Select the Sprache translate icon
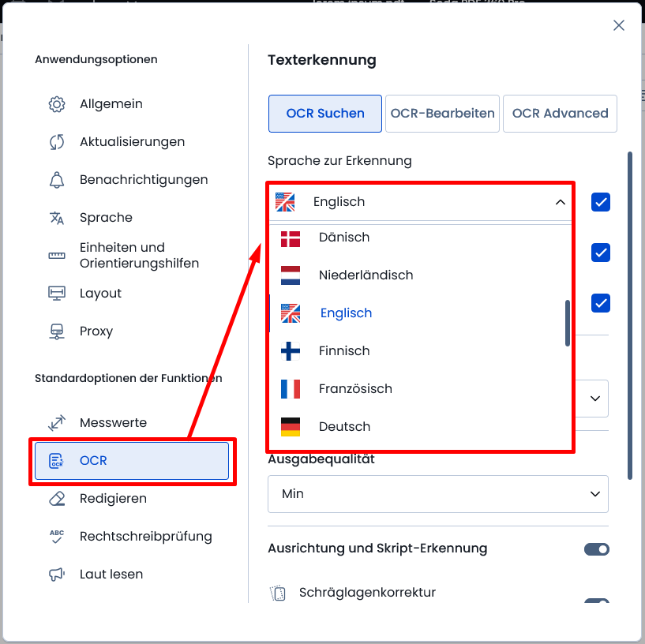This screenshot has width=645, height=644. [57, 218]
